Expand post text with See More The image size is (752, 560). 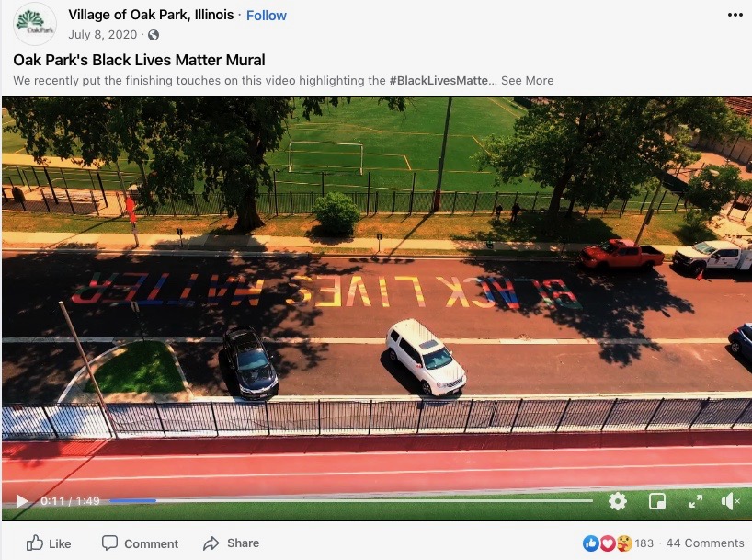click(527, 81)
